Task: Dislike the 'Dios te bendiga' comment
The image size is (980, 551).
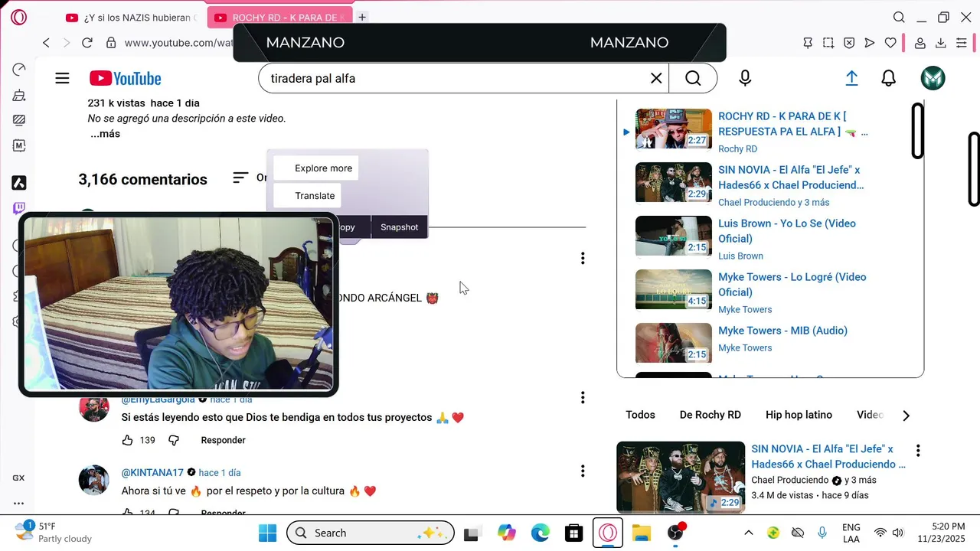Action: click(x=173, y=440)
